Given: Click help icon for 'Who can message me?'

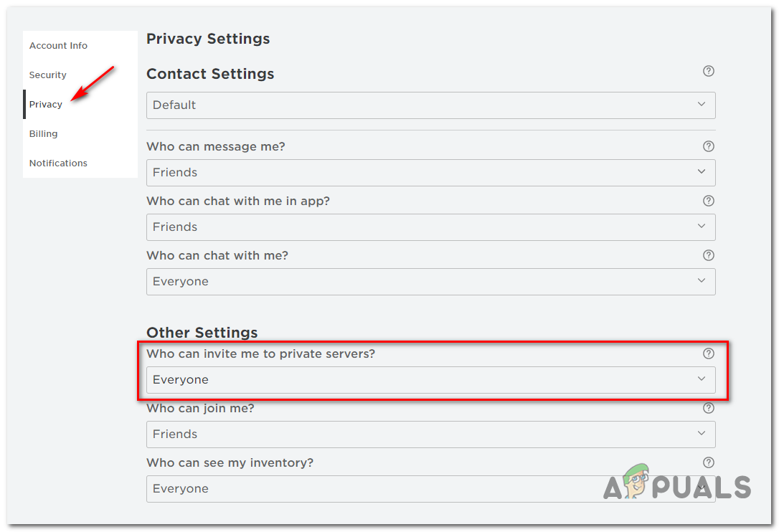Looking at the screenshot, I should [709, 146].
